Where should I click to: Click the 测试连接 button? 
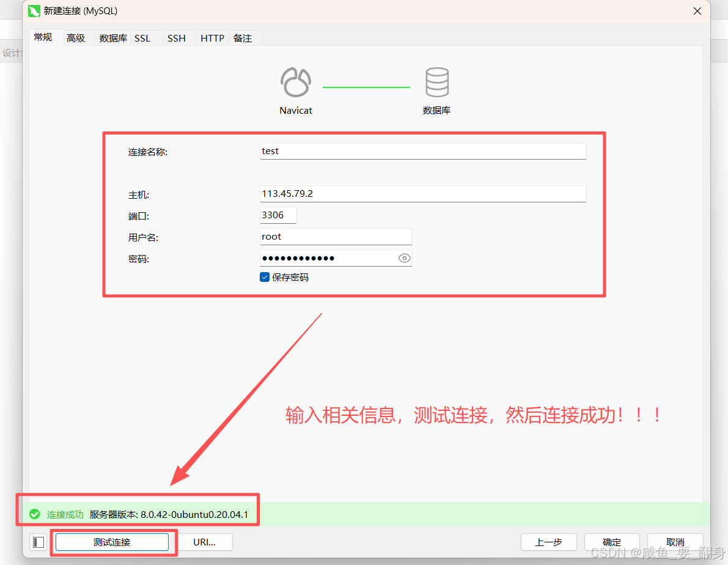(x=112, y=542)
